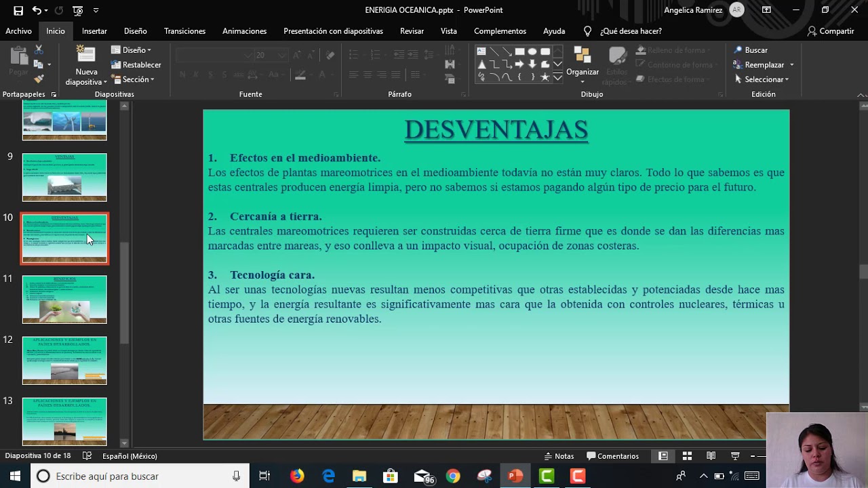Collapse the ribbon with the chevron
This screenshot has height=488, width=868.
(861, 95)
